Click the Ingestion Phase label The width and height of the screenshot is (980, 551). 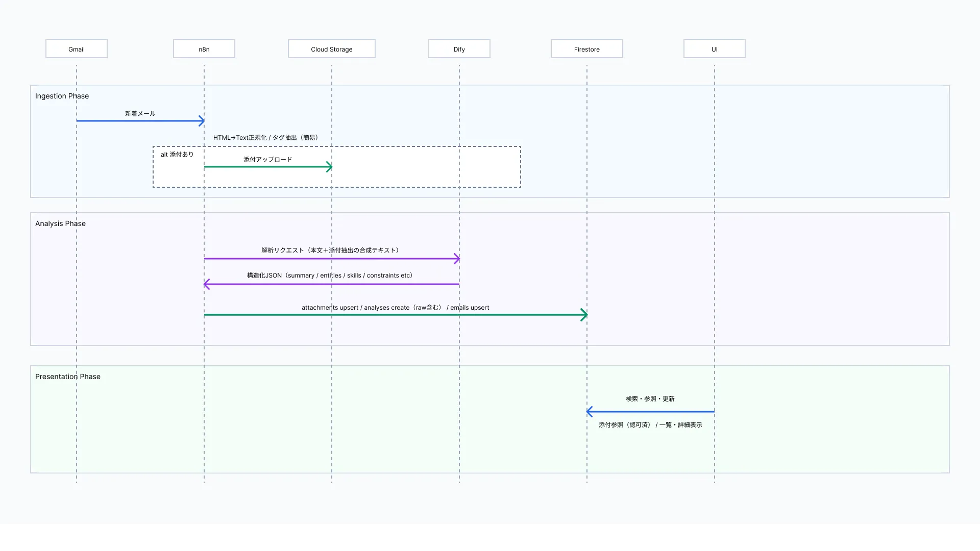[62, 96]
